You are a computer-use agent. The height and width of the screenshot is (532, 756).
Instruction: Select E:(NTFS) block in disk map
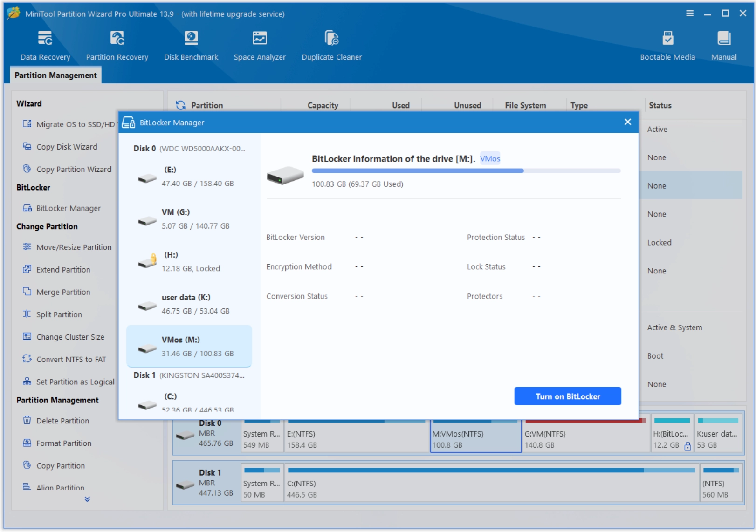point(356,435)
